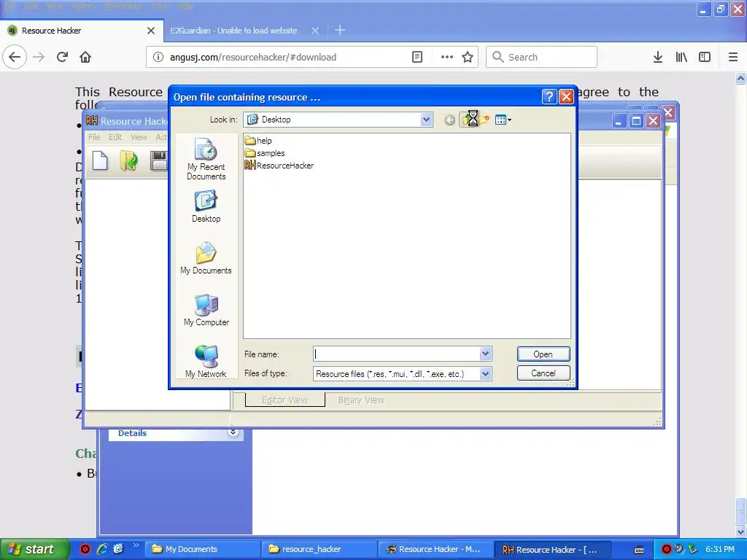The height and width of the screenshot is (560, 747).
Task: Click the Save disk icon in Resource Hacker
Action: (x=158, y=160)
